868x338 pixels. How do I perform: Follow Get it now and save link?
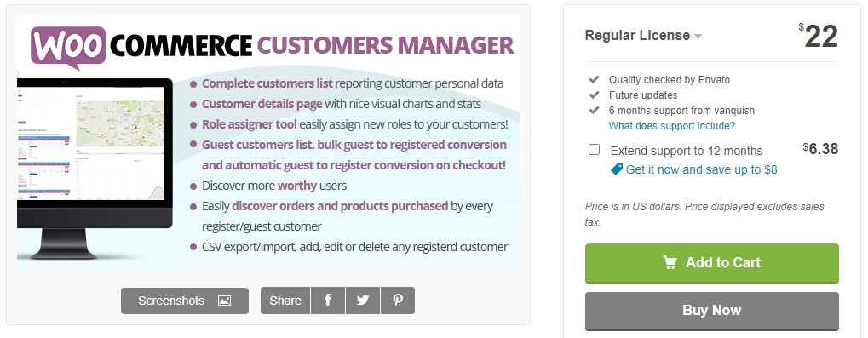(701, 169)
